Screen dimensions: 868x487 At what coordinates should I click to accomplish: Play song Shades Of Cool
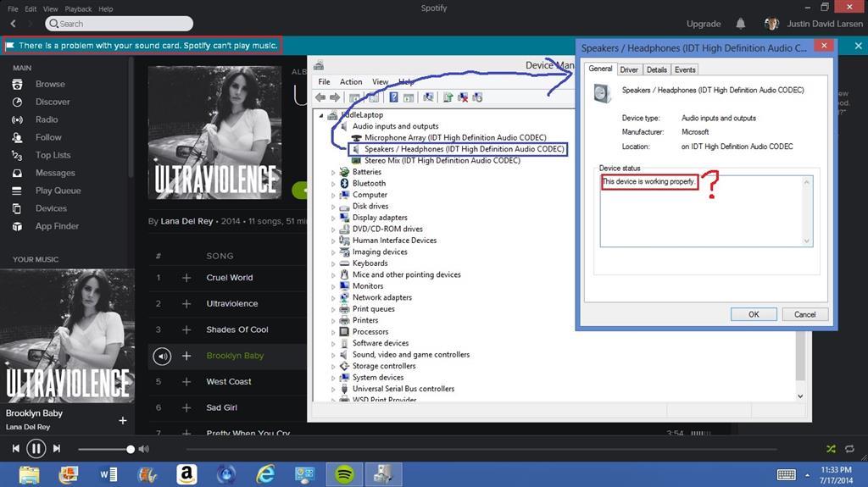[237, 329]
